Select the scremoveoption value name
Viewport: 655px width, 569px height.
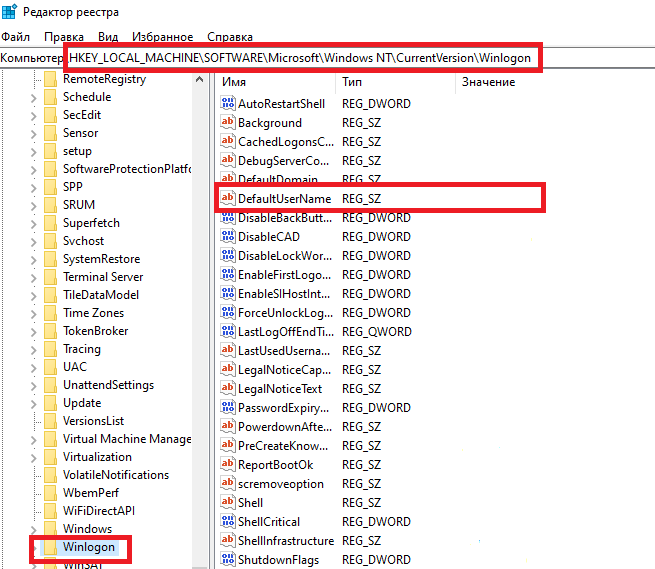pyautogui.click(x=281, y=484)
